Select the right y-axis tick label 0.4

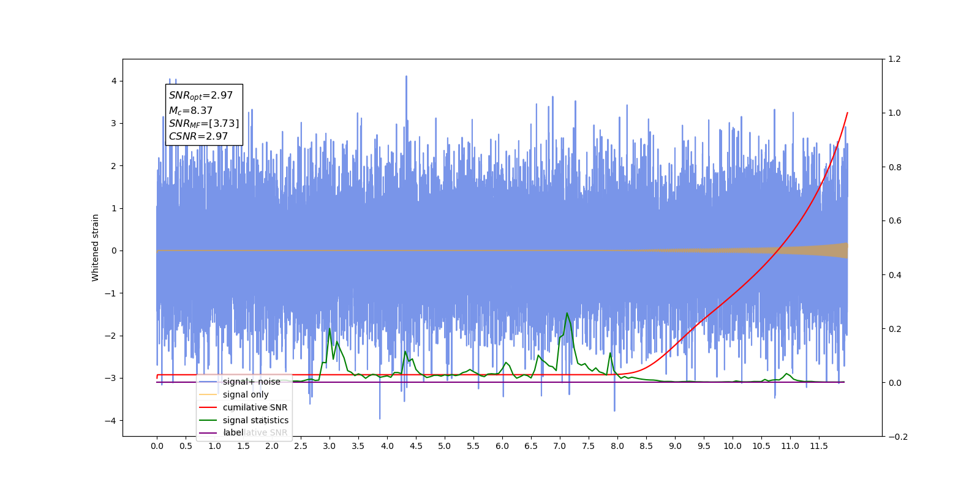pyautogui.click(x=895, y=275)
